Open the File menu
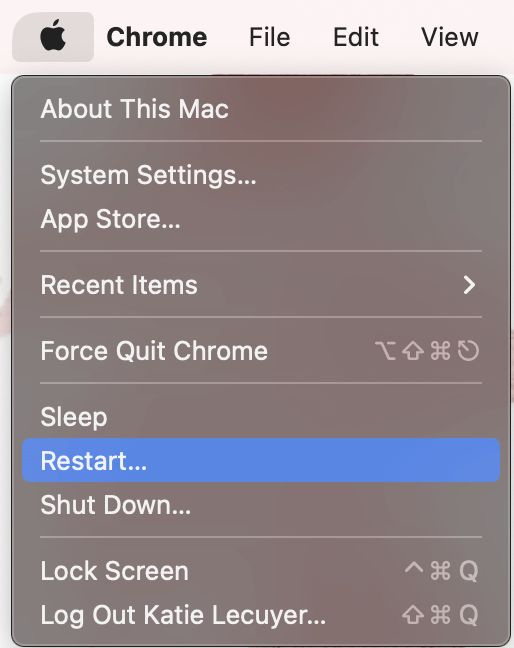Screen dimensions: 514x648 click(269, 37)
